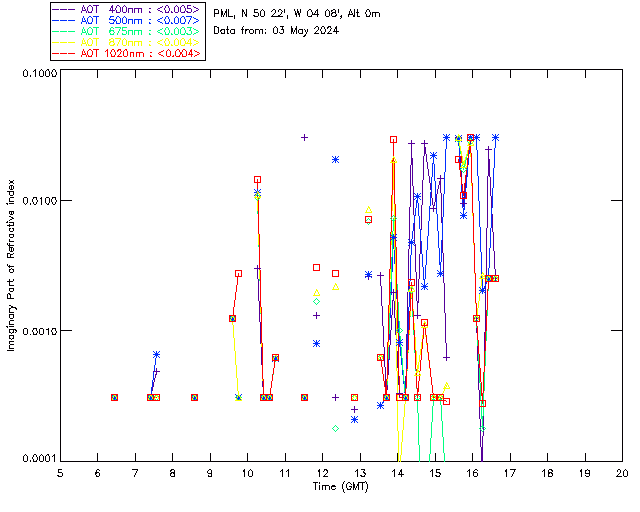Image resolution: width=640 pixels, height=512 pixels.
Task: Click the red square at 8.6 GMT
Action: pos(195,397)
